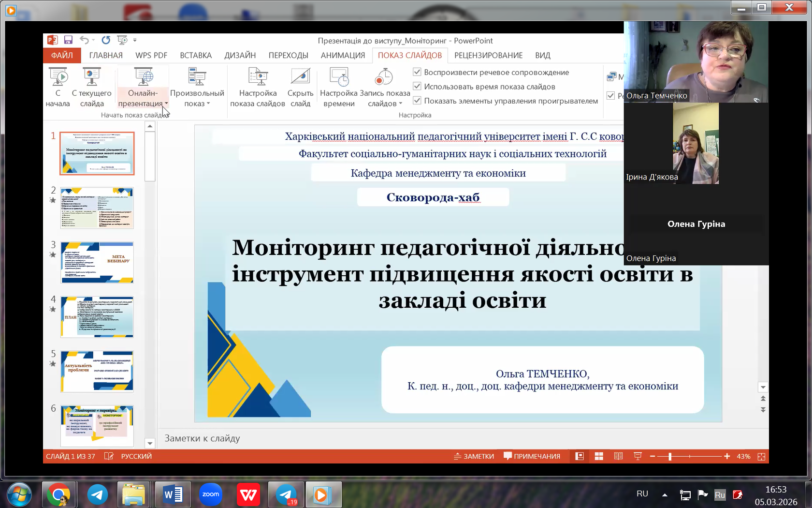812x508 pixels.
Task: Expand Произвольный показ dropdown
Action: point(208,104)
